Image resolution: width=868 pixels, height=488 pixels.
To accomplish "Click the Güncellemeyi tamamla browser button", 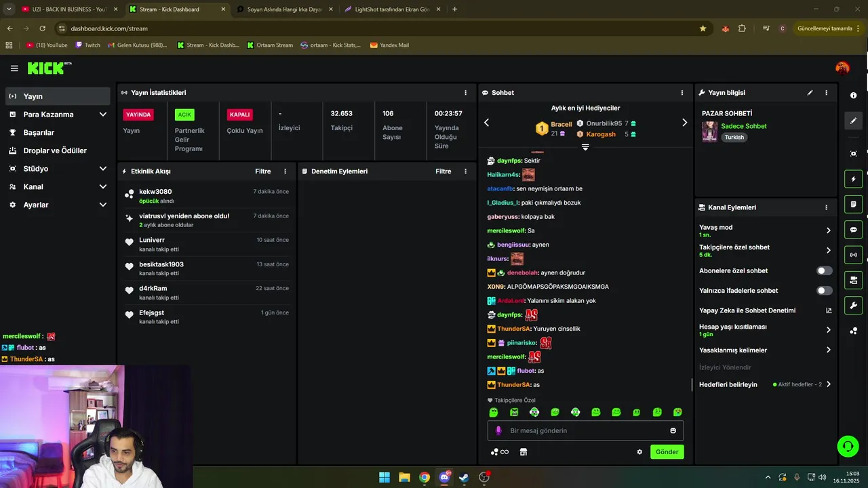I will 825,28.
